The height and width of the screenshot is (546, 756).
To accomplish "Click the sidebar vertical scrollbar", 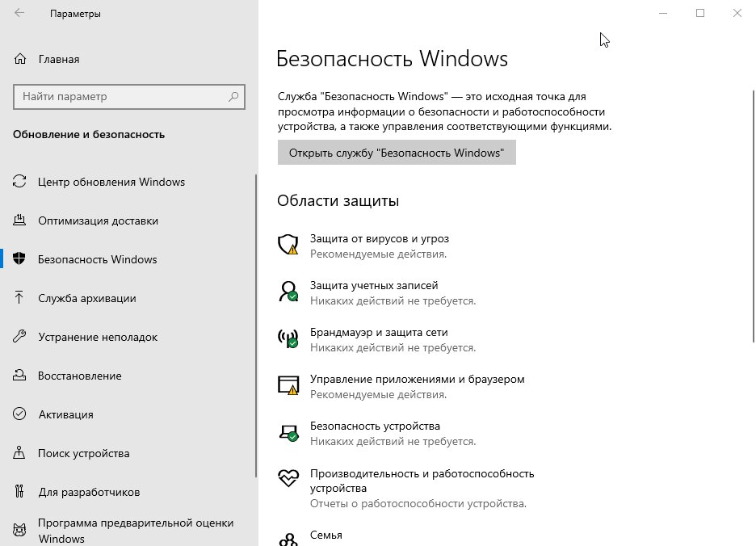I will (256, 326).
